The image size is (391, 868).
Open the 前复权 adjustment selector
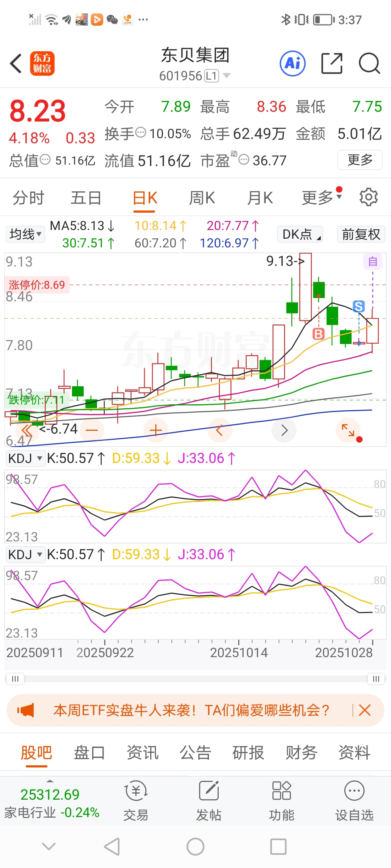pyautogui.click(x=361, y=234)
